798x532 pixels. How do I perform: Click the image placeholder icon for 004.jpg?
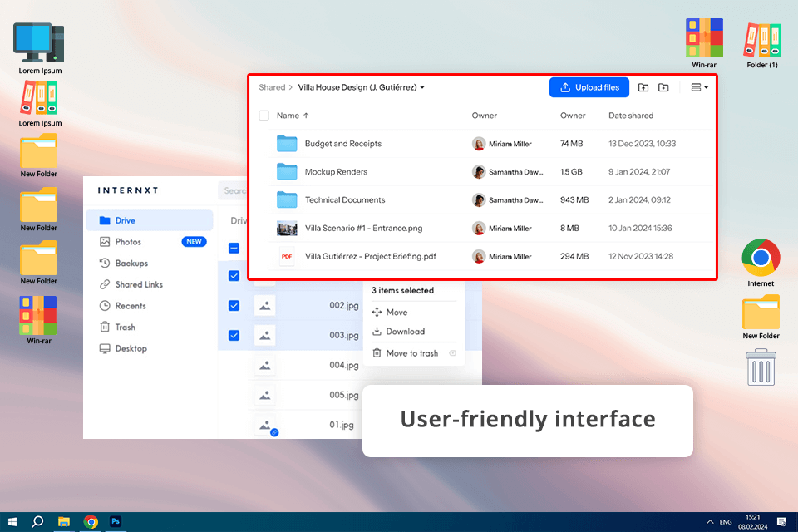(x=265, y=366)
